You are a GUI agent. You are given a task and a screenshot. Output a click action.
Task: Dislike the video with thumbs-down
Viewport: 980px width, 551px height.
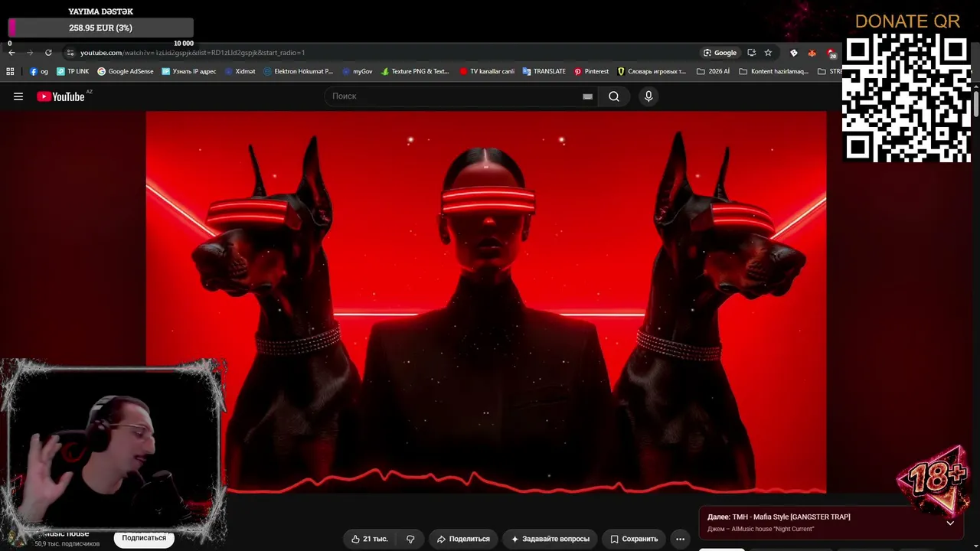pos(410,539)
